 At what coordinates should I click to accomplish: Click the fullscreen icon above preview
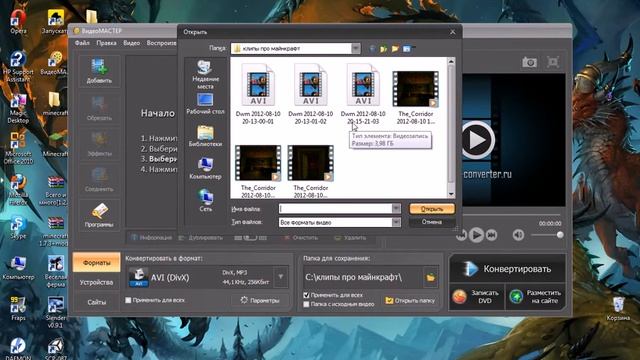(553, 62)
